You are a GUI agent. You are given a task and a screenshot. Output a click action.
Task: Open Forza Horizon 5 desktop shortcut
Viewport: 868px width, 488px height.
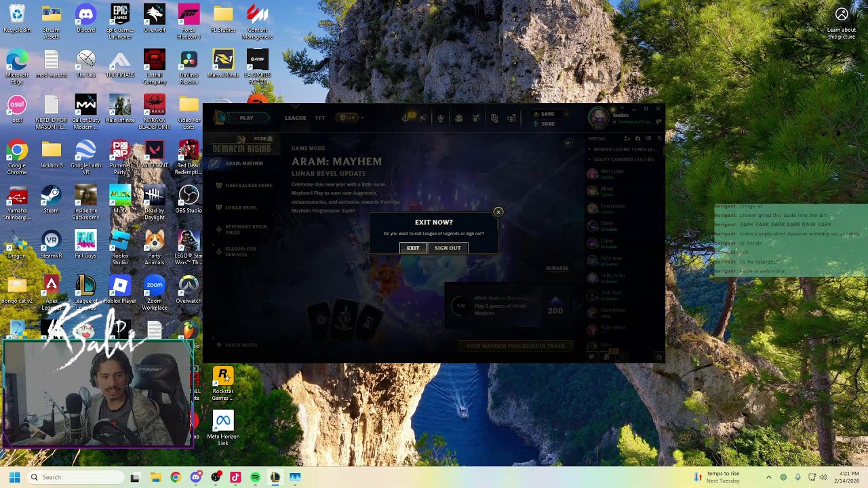[189, 22]
